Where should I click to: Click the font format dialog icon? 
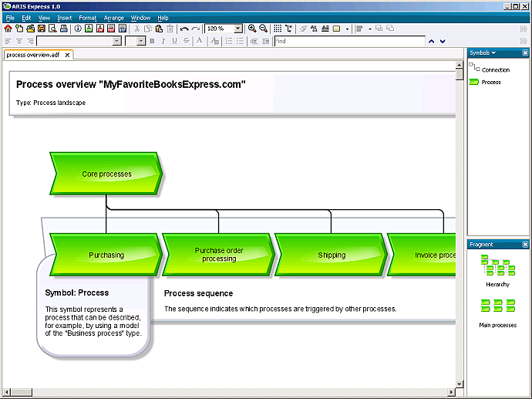(x=215, y=41)
